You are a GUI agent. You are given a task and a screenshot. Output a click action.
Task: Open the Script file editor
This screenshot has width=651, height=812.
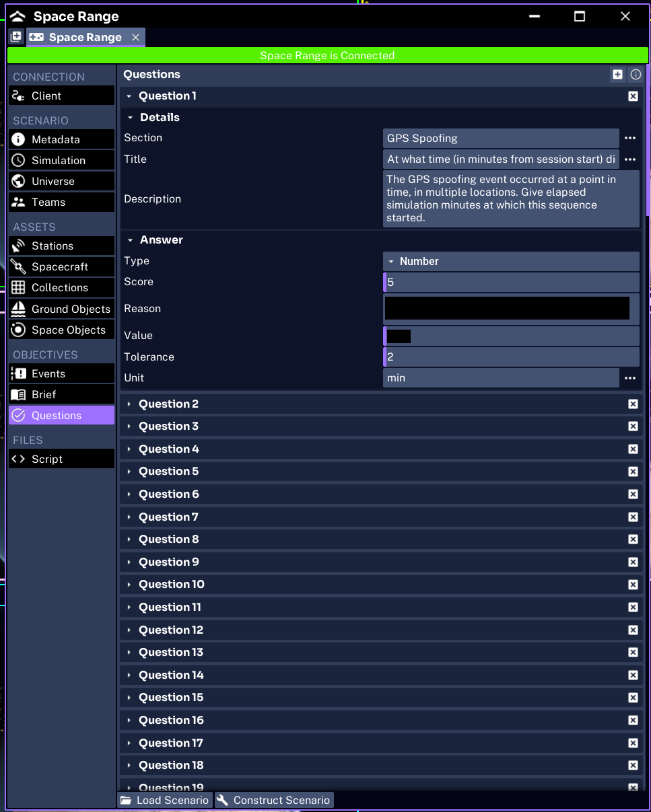click(61, 459)
